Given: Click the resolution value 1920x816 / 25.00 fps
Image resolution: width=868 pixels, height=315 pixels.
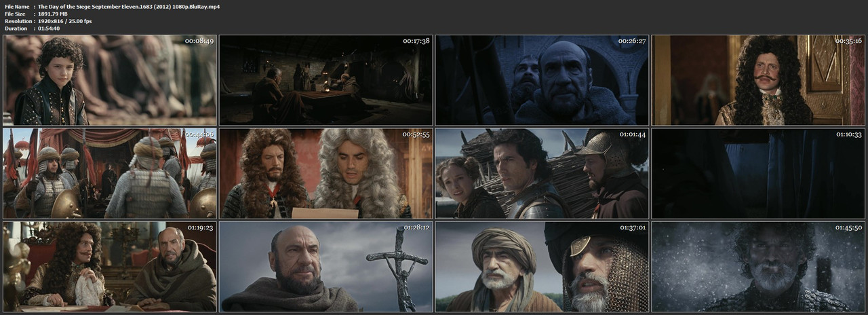Looking at the screenshot, I should [65, 21].
